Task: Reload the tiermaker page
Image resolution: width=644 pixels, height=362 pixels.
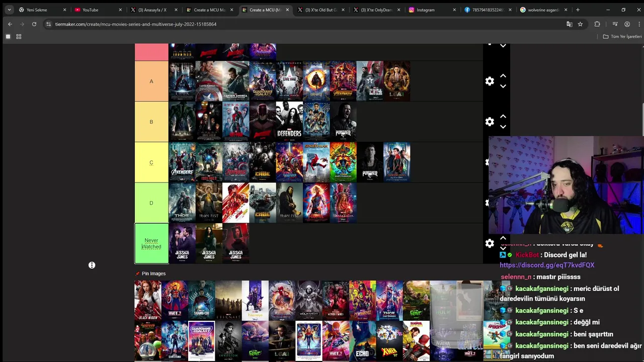Action: tap(34, 24)
